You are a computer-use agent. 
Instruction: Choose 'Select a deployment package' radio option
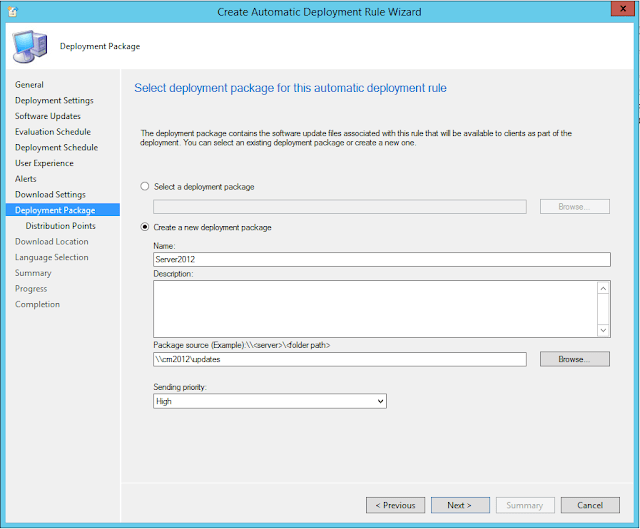[x=146, y=187]
